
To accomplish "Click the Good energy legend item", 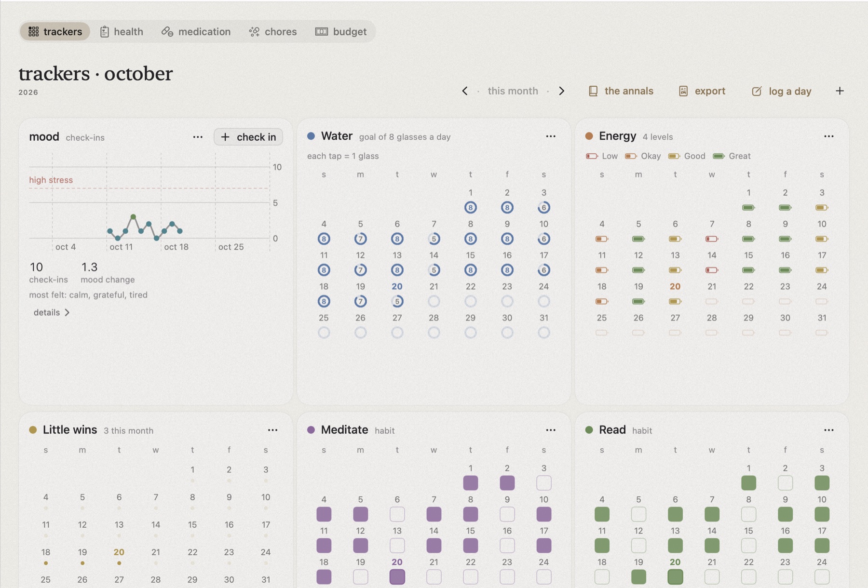I will click(687, 156).
